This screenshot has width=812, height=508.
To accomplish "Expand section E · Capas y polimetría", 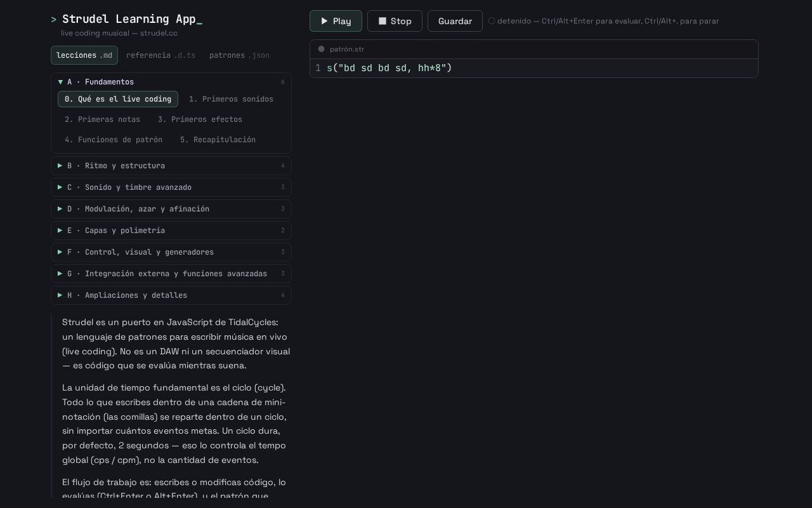I will point(171,231).
